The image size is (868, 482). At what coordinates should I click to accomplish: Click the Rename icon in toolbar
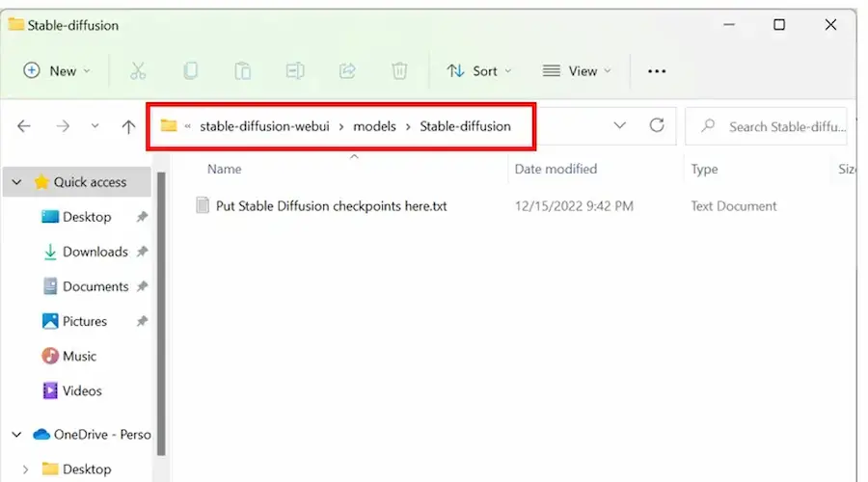(295, 70)
